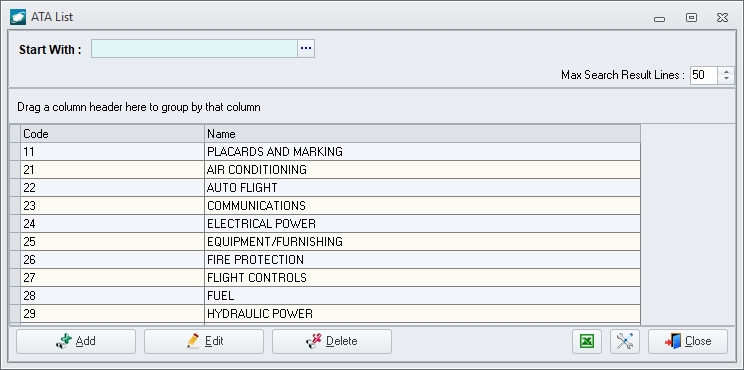
Task: Open the wrench and screwdriver settings button
Action: [624, 341]
